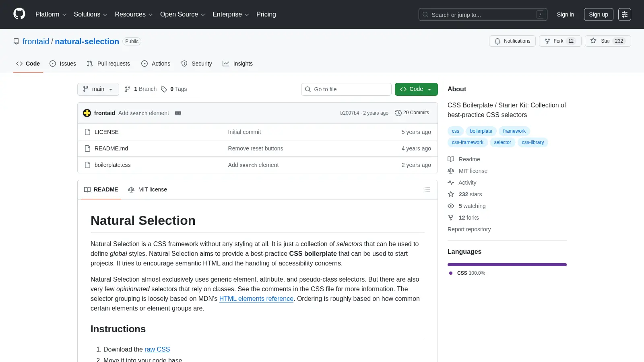Click the ellipsis commit message expander
644x362 pixels.
(178, 113)
